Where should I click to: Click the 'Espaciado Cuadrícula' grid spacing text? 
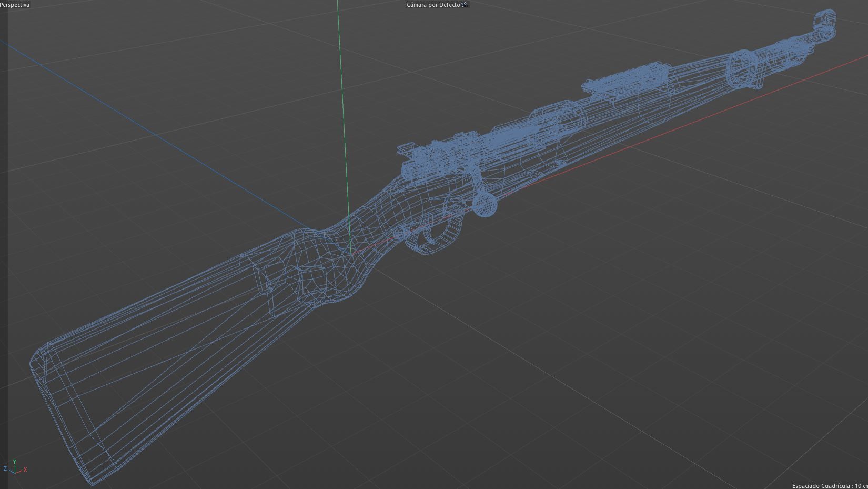tap(830, 485)
